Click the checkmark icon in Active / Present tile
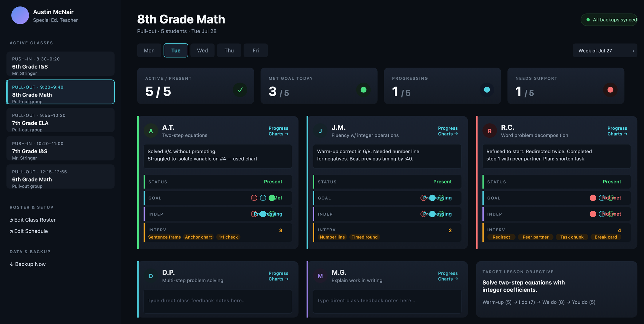 [240, 90]
